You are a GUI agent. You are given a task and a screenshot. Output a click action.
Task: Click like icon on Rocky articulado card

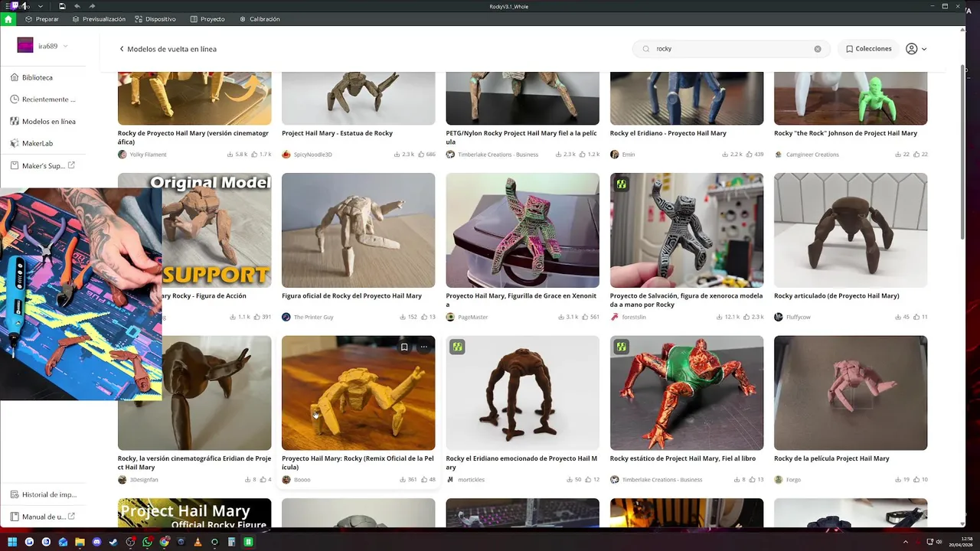[x=917, y=317]
